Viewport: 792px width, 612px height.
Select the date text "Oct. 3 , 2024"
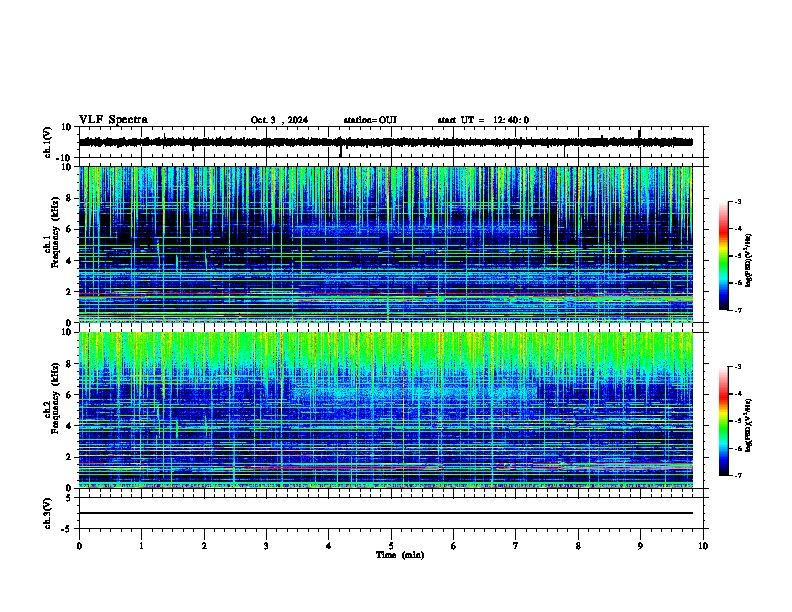point(279,120)
